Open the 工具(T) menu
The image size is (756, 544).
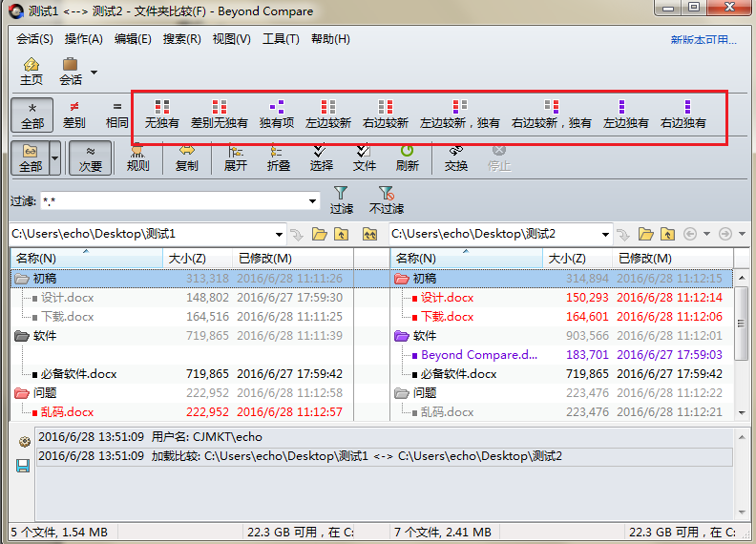click(x=281, y=39)
